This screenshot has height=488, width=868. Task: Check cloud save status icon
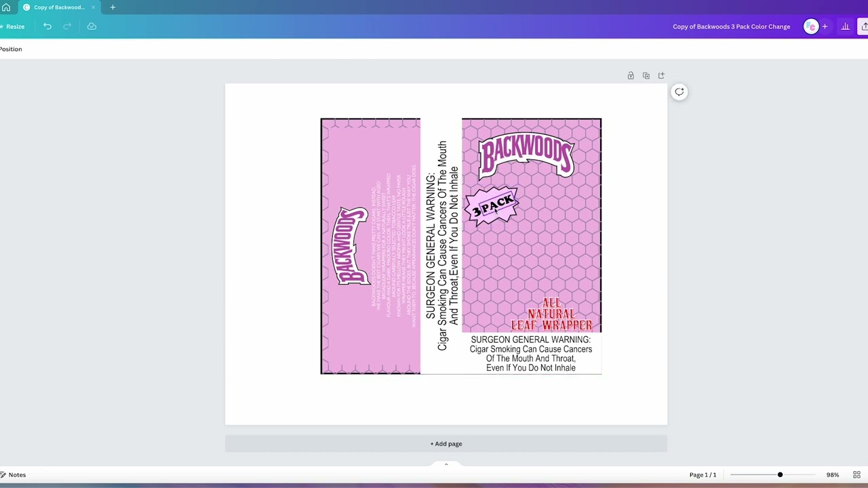(92, 26)
